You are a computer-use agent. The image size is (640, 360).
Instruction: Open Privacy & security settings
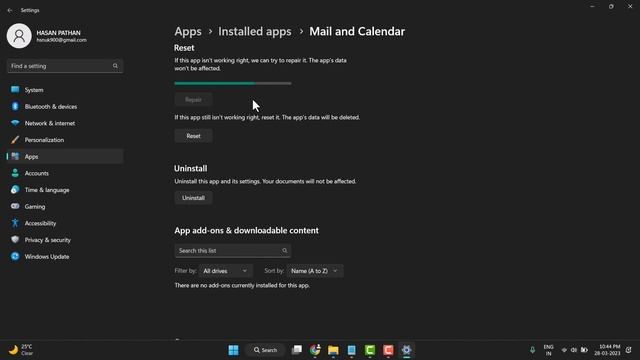point(65,240)
